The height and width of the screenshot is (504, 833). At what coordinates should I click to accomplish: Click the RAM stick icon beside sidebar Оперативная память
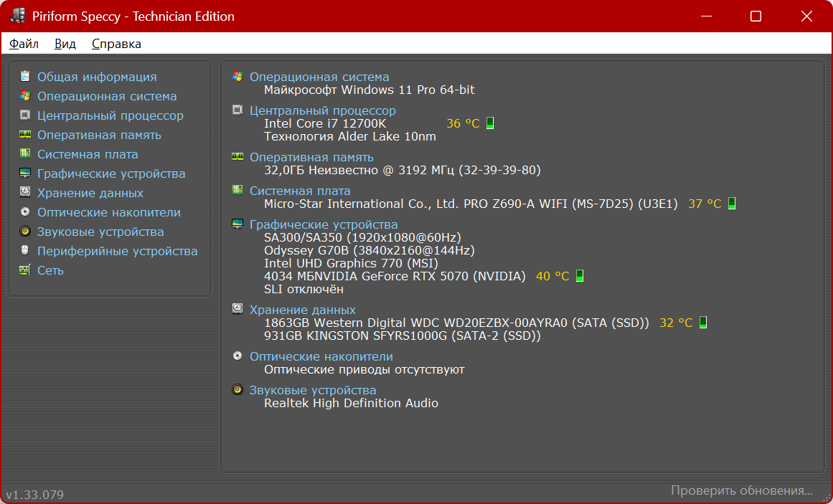coord(25,134)
